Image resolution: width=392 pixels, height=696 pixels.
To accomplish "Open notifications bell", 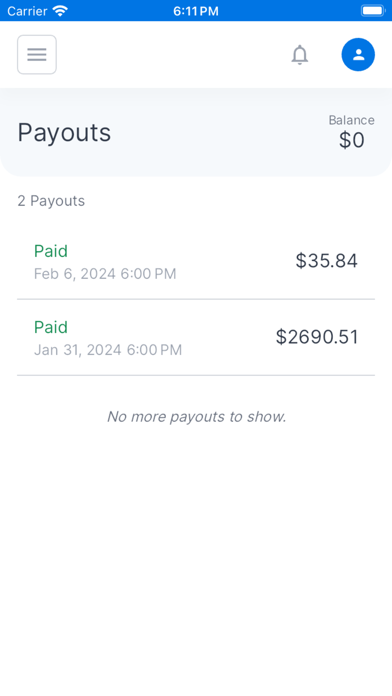I will pos(300,55).
